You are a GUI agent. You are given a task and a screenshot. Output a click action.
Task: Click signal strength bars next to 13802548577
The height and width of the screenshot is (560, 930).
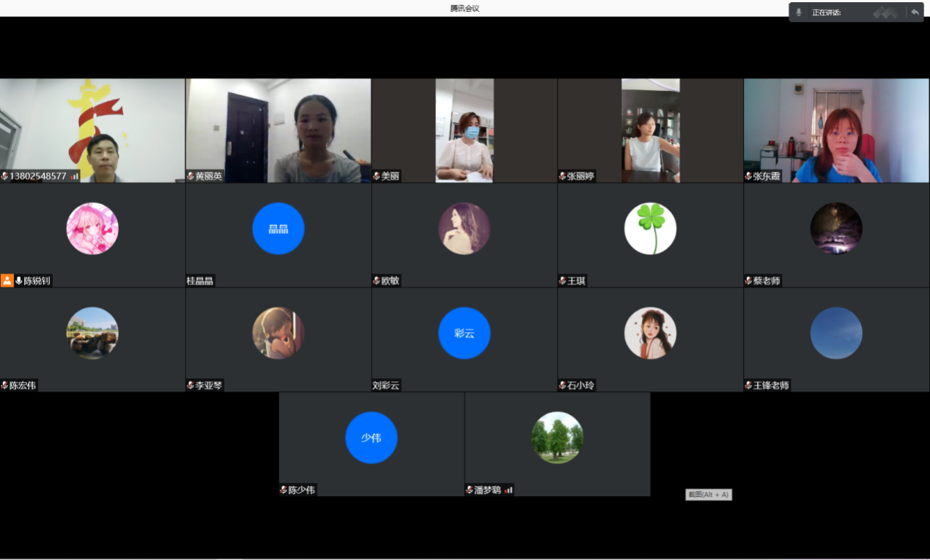point(75,177)
